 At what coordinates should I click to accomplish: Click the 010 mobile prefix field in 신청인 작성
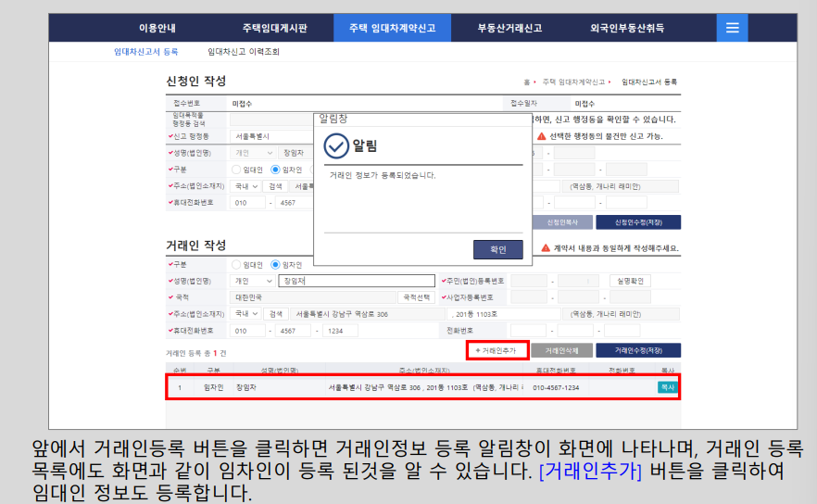[247, 203]
